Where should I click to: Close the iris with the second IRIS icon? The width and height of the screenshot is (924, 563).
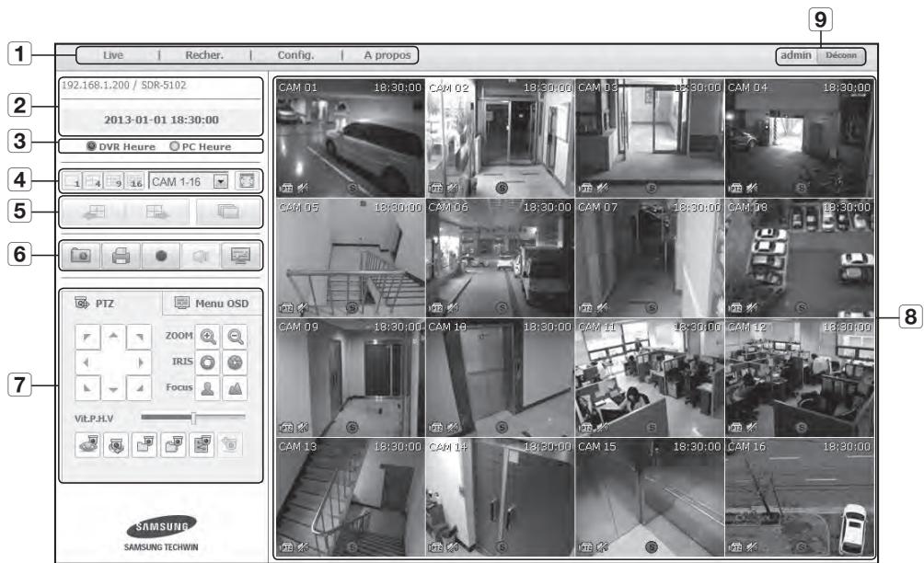(235, 362)
